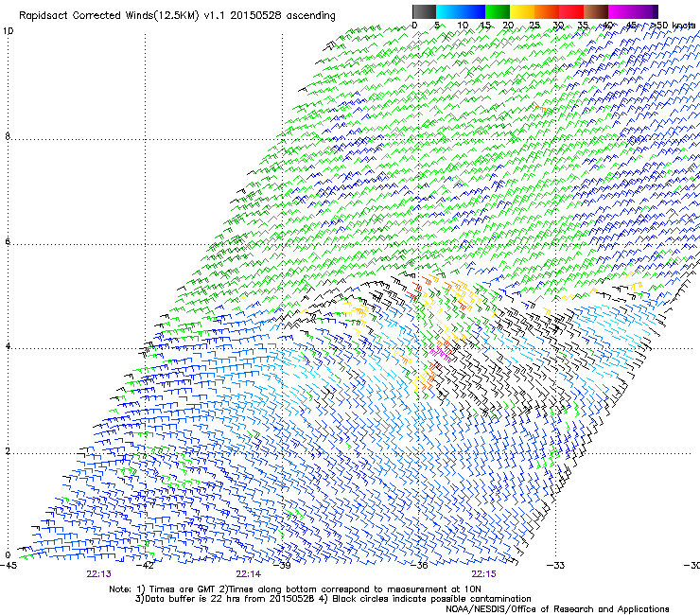Select the longitude label '-39'
This screenshot has height=615, width=700.
[282, 566]
